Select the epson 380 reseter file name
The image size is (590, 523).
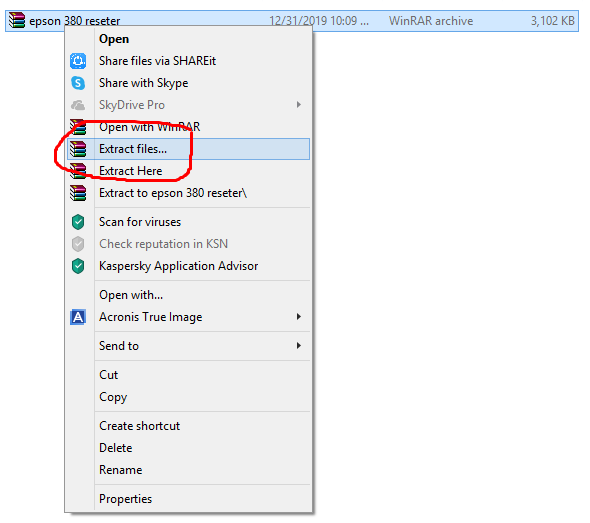pos(75,21)
